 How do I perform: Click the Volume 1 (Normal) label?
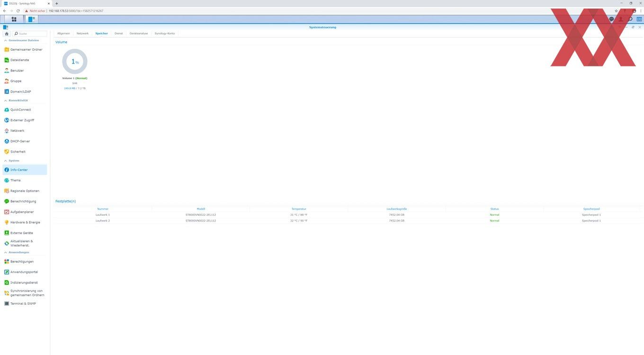[x=75, y=78]
